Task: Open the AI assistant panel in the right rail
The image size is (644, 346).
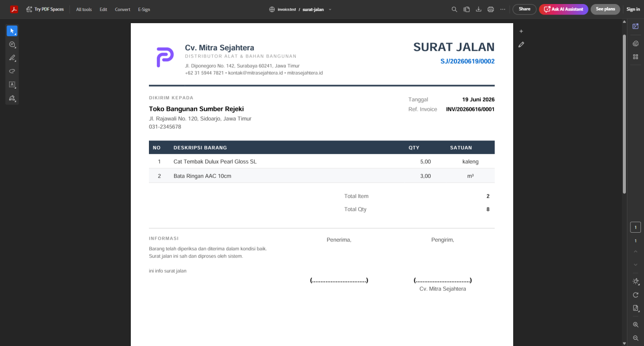Action: (635, 26)
